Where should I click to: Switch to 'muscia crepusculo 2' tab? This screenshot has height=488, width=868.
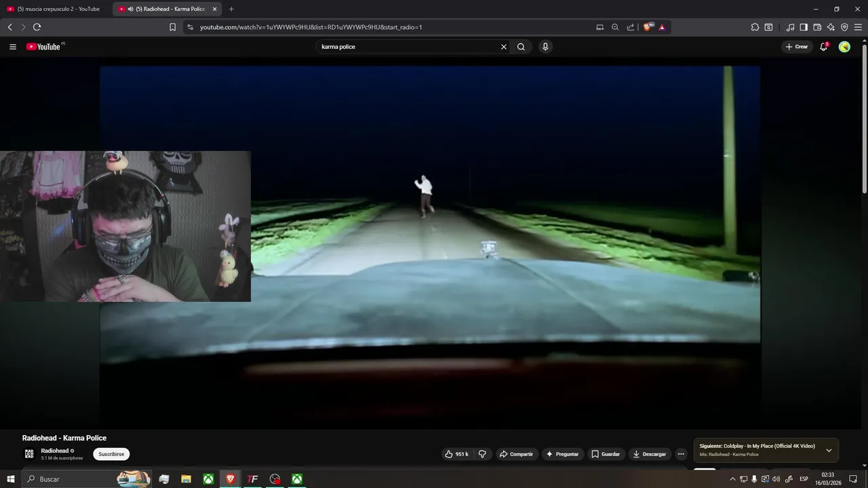(54, 9)
